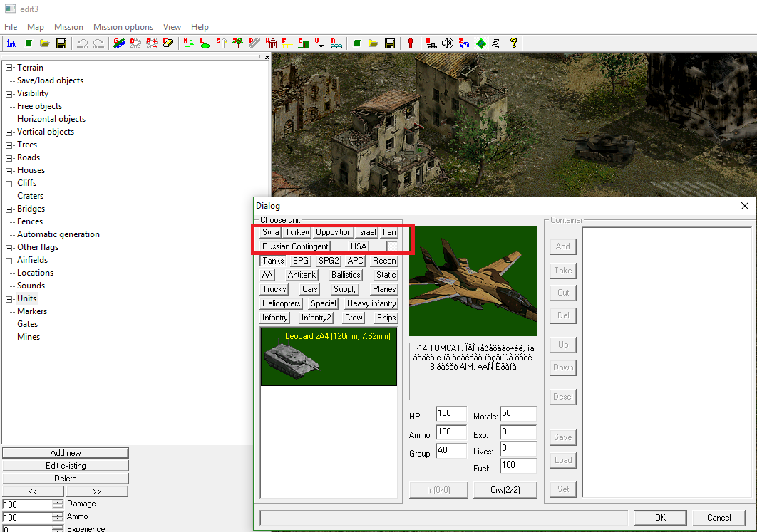
Task: Expand the Terrain tree node
Action: coord(9,68)
